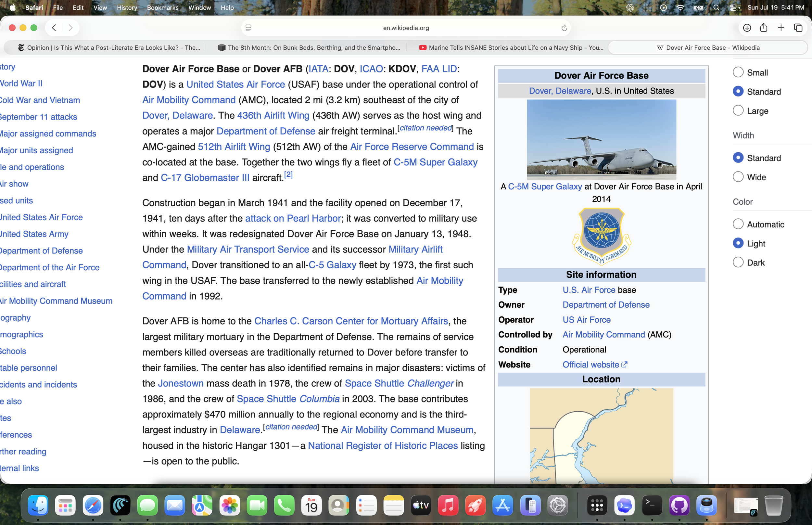Reload the Wikipedia page

pyautogui.click(x=564, y=28)
